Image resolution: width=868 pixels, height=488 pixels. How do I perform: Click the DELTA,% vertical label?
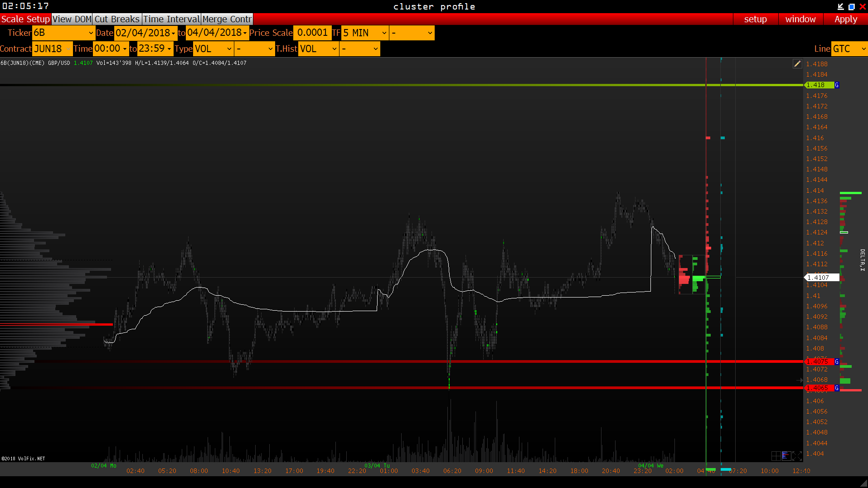863,260
